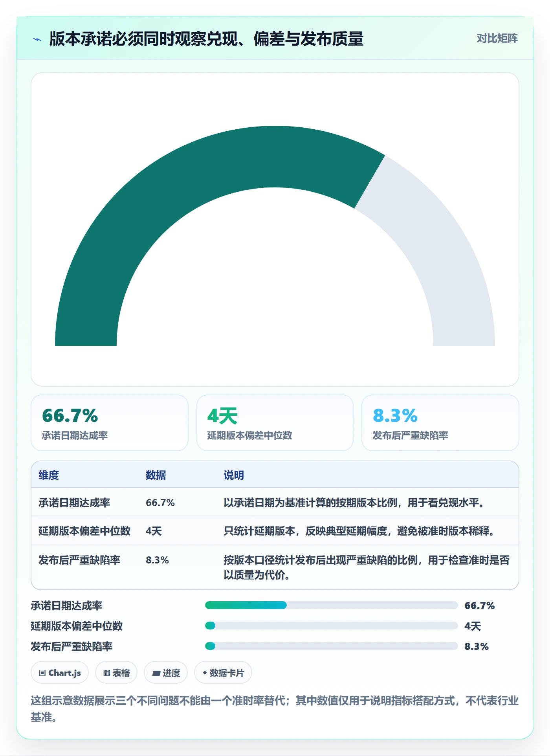550x756 pixels.
Task: Click the 66.7% value beside progress bar
Action: (x=479, y=606)
